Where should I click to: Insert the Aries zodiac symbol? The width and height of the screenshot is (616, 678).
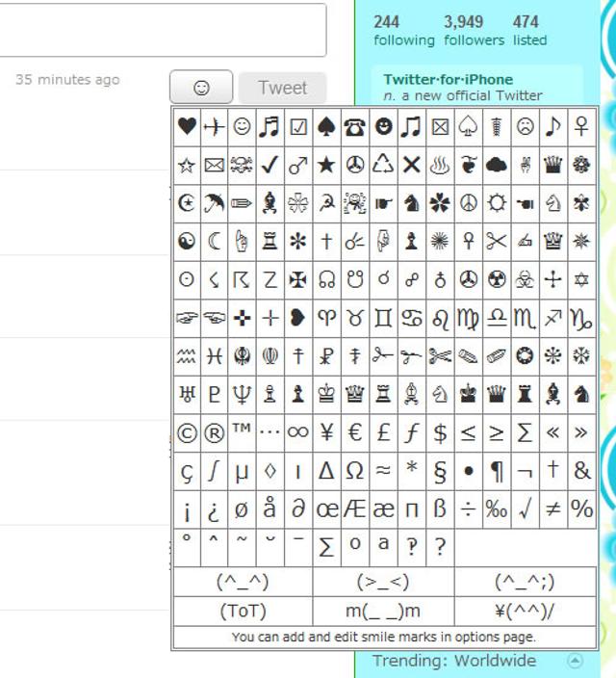[327, 318]
